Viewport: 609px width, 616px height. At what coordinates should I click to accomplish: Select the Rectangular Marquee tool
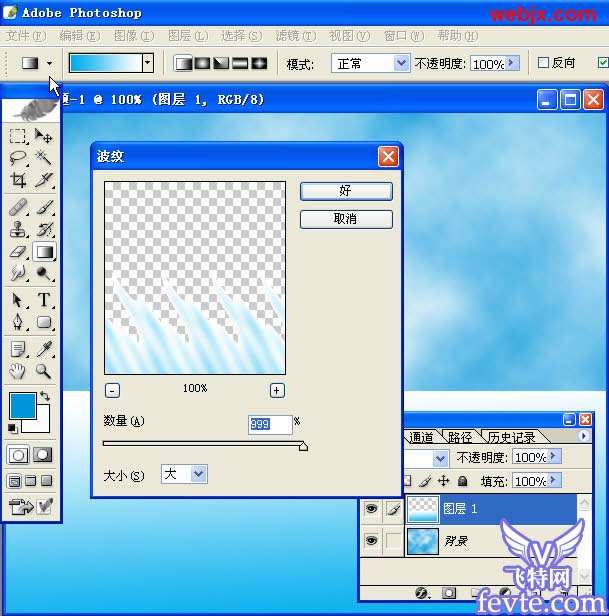pos(17,136)
